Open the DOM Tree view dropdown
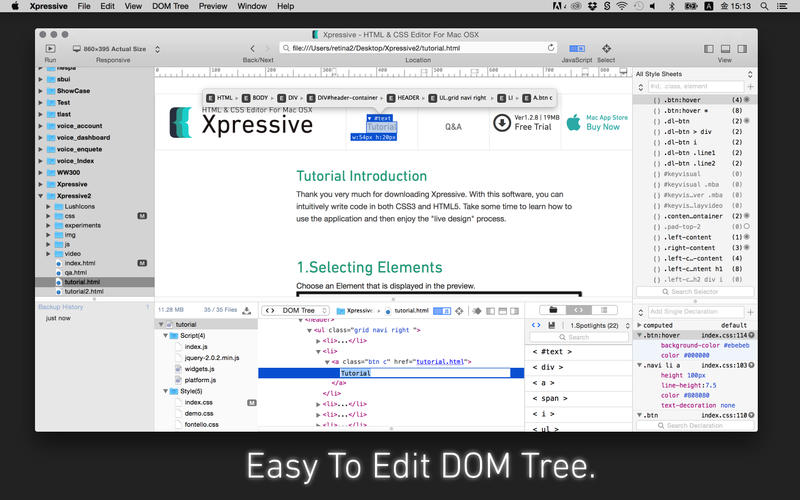Screen dimensions: 800x500 tap(295, 310)
